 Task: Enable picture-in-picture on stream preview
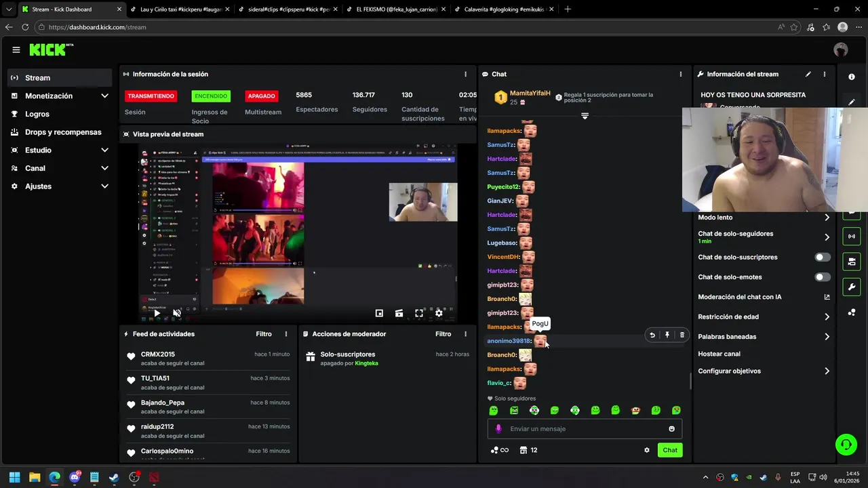tap(379, 313)
